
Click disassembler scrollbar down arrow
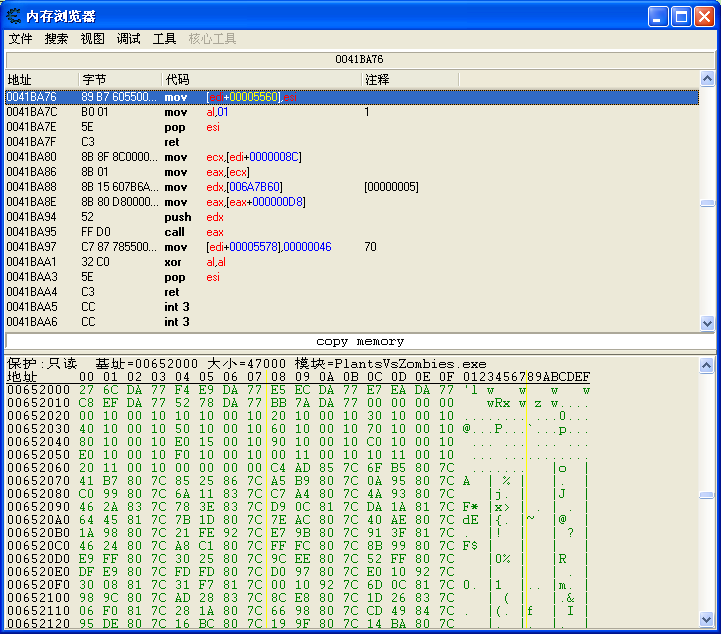click(x=707, y=323)
